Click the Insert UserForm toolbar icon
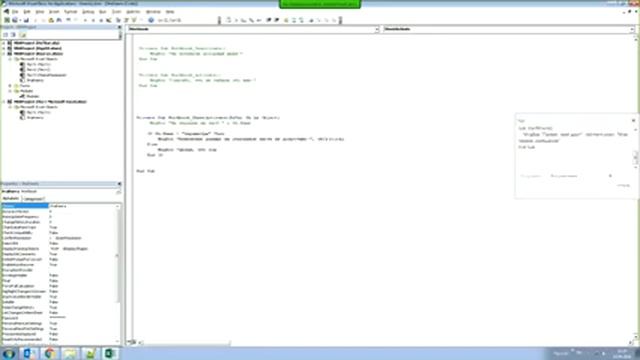The width and height of the screenshot is (640, 360). tap(15, 20)
